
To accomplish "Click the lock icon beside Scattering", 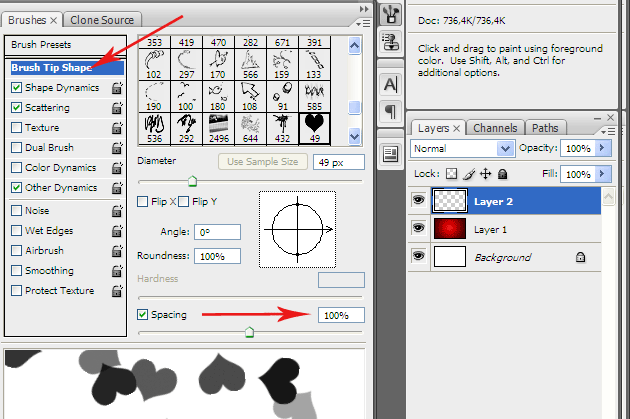I will pyautogui.click(x=117, y=108).
